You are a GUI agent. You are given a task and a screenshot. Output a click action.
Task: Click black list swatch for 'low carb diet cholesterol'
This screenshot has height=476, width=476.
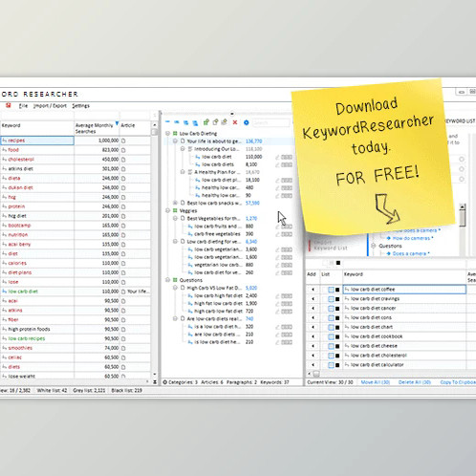coord(337,356)
